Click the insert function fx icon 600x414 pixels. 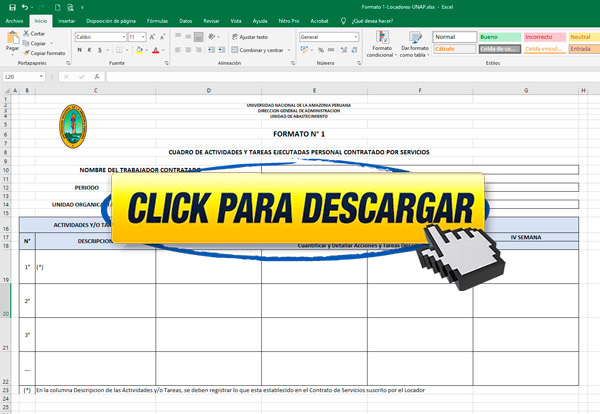tap(96, 76)
